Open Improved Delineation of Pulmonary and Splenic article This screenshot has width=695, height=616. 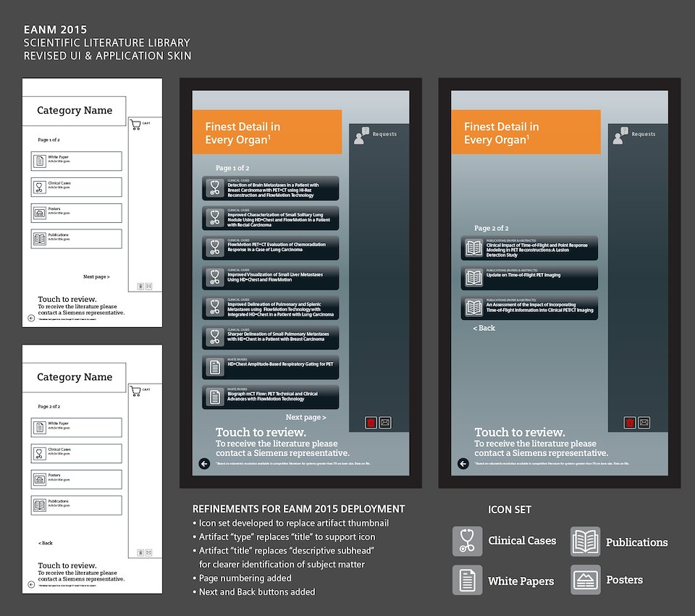(270, 308)
